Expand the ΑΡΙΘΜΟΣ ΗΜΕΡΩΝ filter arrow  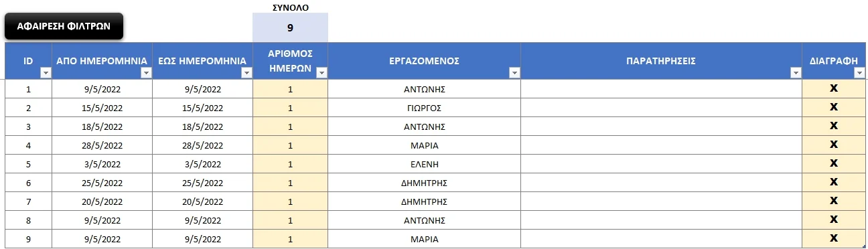pos(321,73)
